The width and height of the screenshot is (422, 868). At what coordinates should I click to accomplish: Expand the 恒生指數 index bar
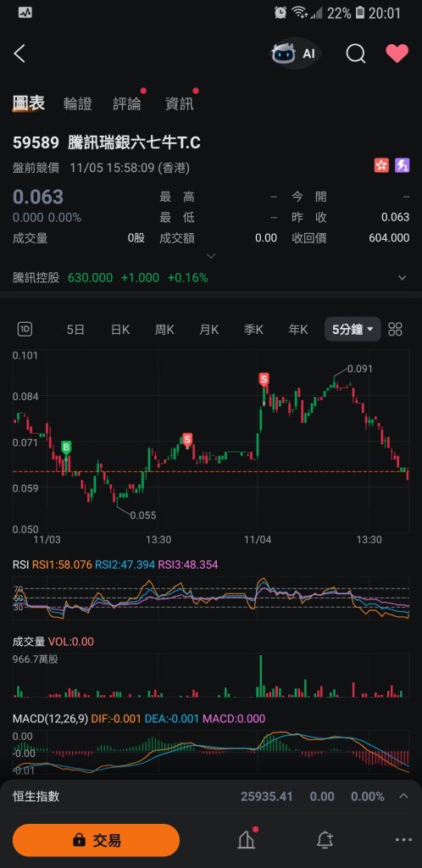[x=403, y=797]
